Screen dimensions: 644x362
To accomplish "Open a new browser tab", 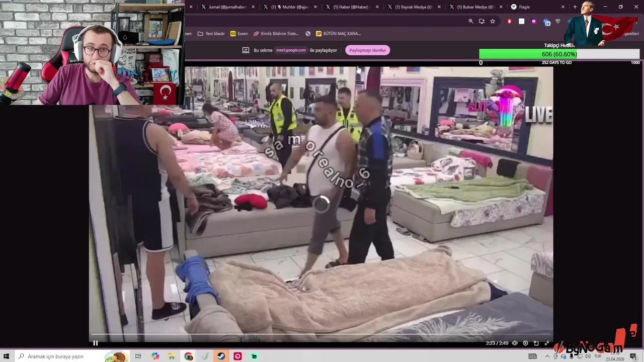I will tap(575, 7).
